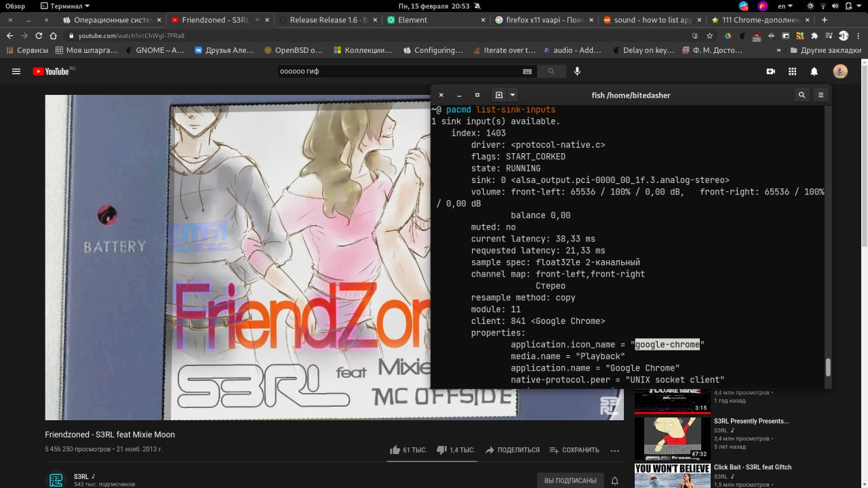This screenshot has width=868, height=488.
Task: Open the GNOME system status menu arrow
Action: (x=859, y=6)
